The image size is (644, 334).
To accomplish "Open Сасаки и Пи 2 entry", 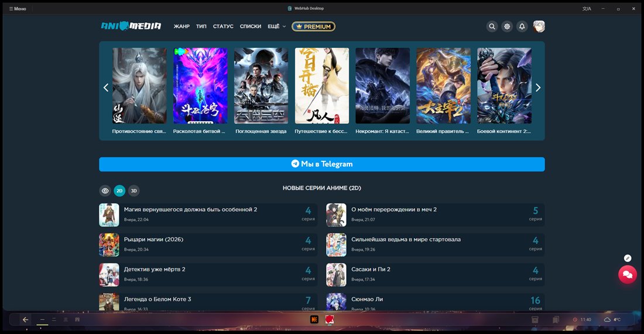I will [x=436, y=275].
